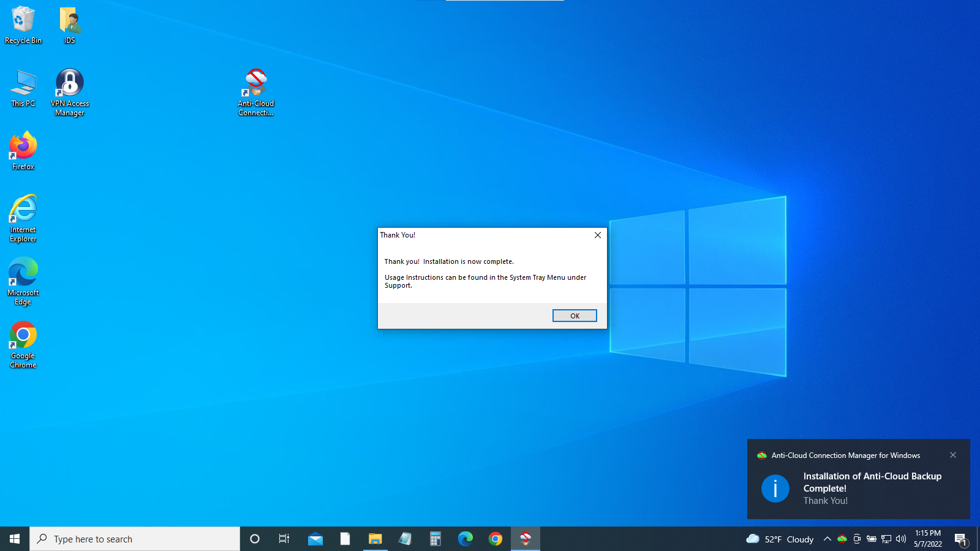Image resolution: width=980 pixels, height=551 pixels.
Task: Select the IDS folder on desktop
Action: [x=70, y=25]
